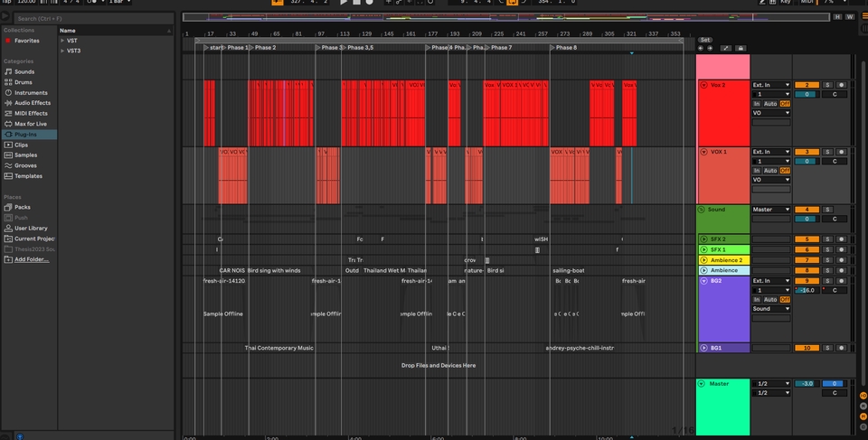Viewport: 868px width, 440px height.
Task: Open Vox 2 Ext. In input dropdown
Action: pos(770,85)
